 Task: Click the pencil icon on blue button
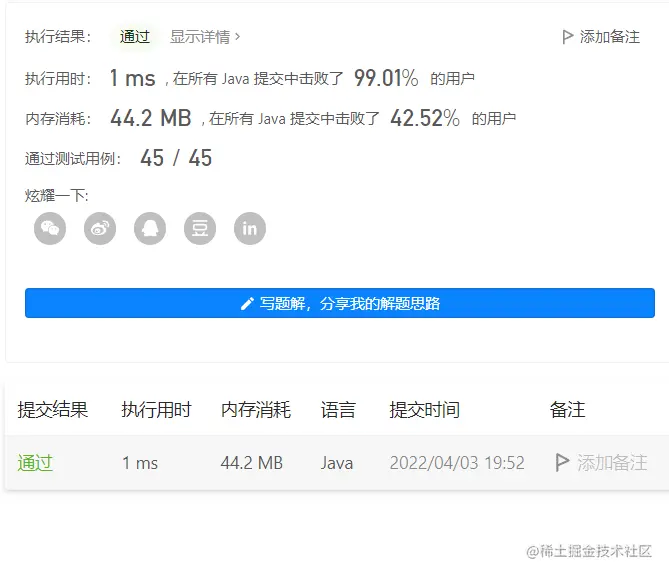point(247,303)
